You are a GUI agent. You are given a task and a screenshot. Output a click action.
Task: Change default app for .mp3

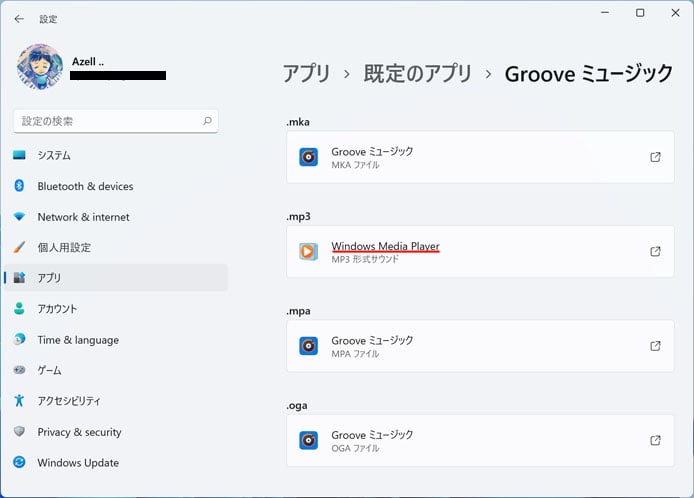coord(480,251)
